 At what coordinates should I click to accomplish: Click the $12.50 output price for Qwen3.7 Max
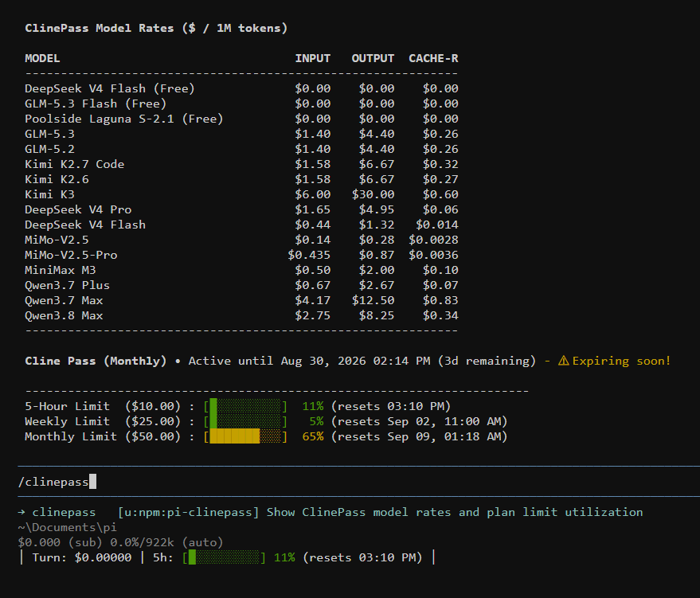tap(373, 301)
